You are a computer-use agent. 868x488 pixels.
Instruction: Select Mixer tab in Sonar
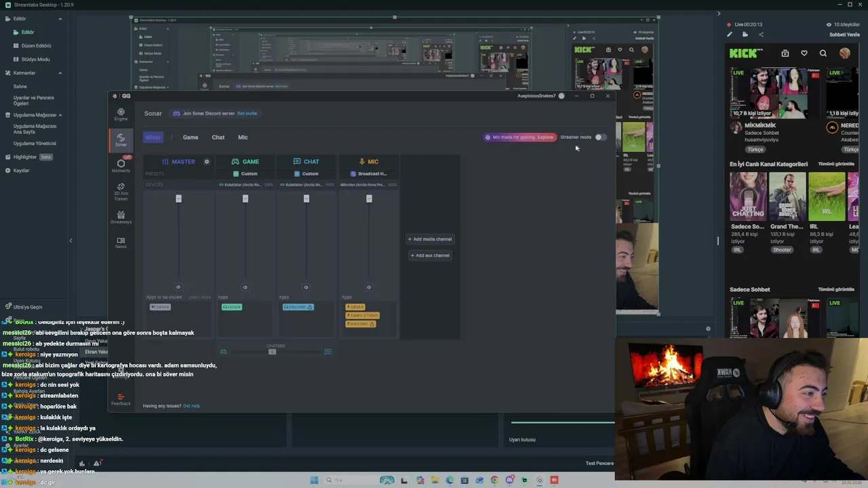153,137
